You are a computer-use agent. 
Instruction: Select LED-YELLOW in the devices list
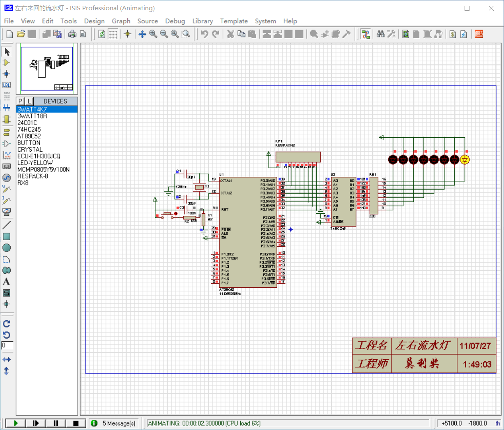[35, 163]
